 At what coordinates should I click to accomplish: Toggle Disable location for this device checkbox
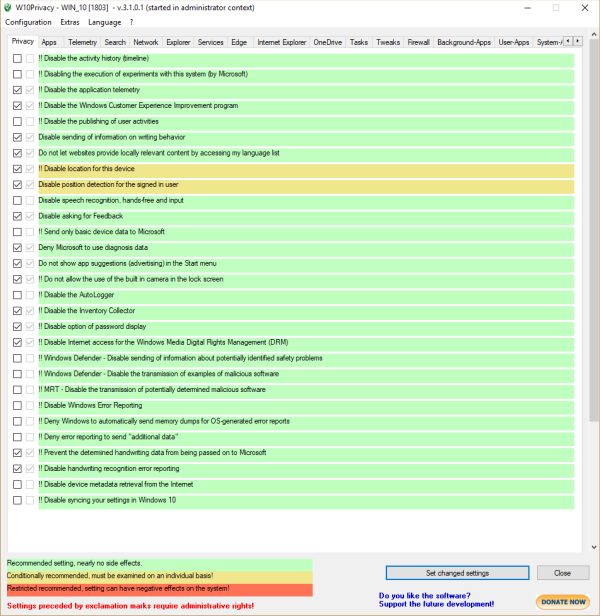17,169
